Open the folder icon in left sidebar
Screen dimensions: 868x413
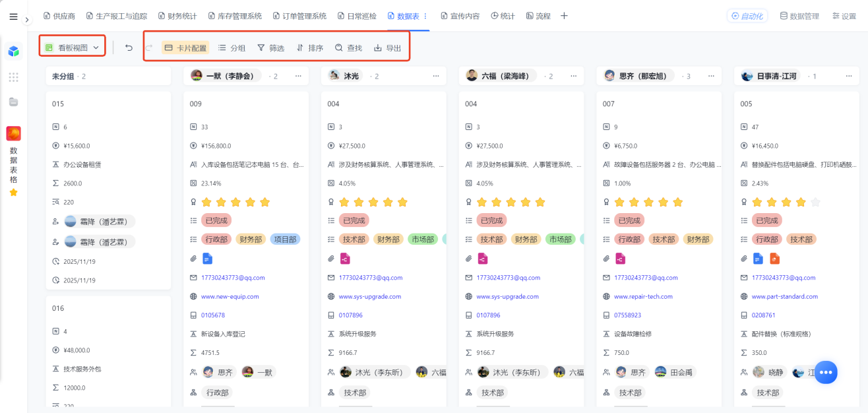click(x=13, y=102)
